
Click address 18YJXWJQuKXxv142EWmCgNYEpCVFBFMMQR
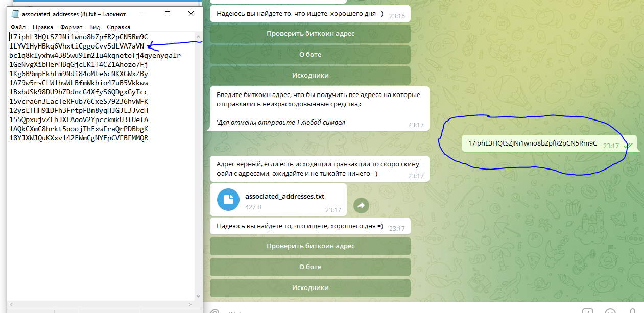[x=79, y=138]
